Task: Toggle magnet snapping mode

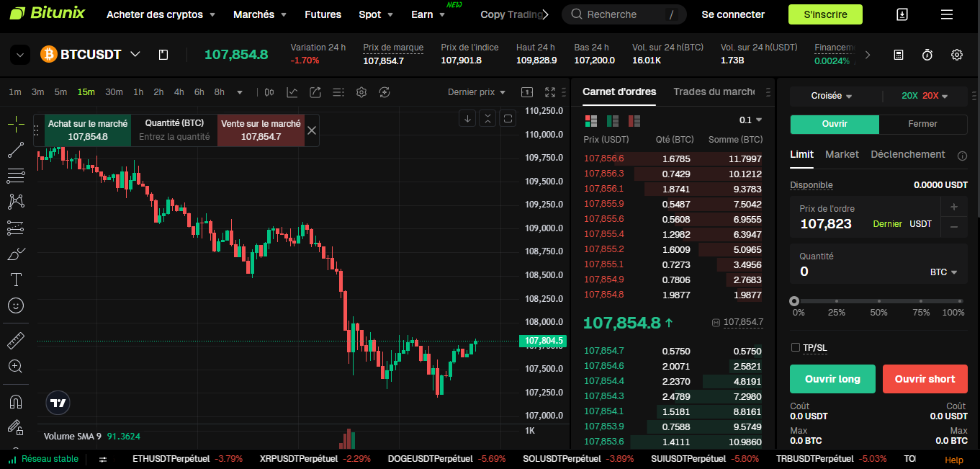Action: click(x=15, y=401)
